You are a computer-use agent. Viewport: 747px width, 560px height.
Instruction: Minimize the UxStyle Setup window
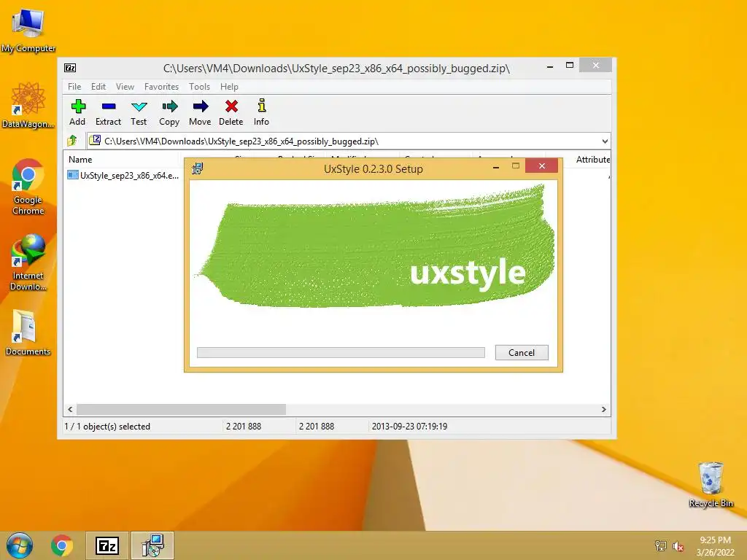(496, 167)
